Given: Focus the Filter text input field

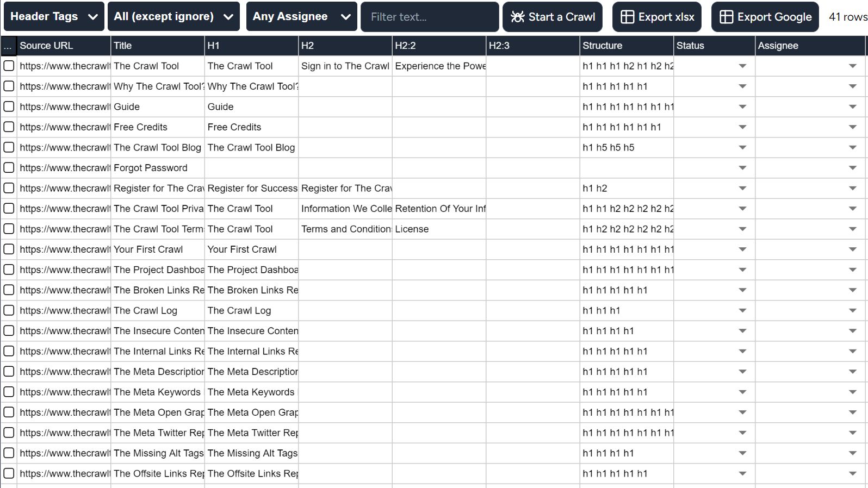Looking at the screenshot, I should point(429,17).
